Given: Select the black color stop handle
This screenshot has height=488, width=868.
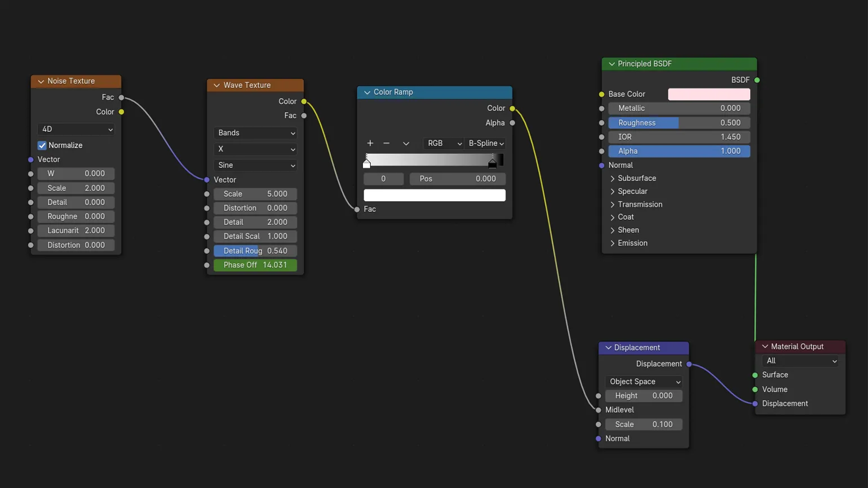Looking at the screenshot, I should click(492, 163).
